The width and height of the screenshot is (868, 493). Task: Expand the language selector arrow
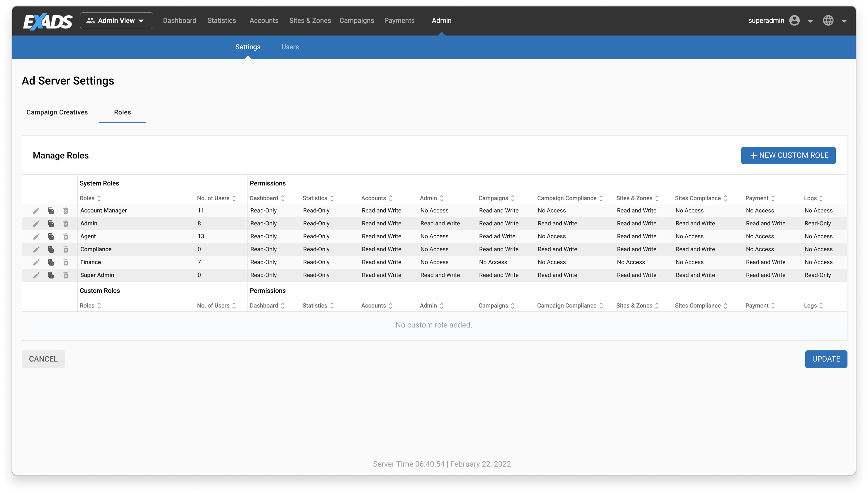click(844, 21)
